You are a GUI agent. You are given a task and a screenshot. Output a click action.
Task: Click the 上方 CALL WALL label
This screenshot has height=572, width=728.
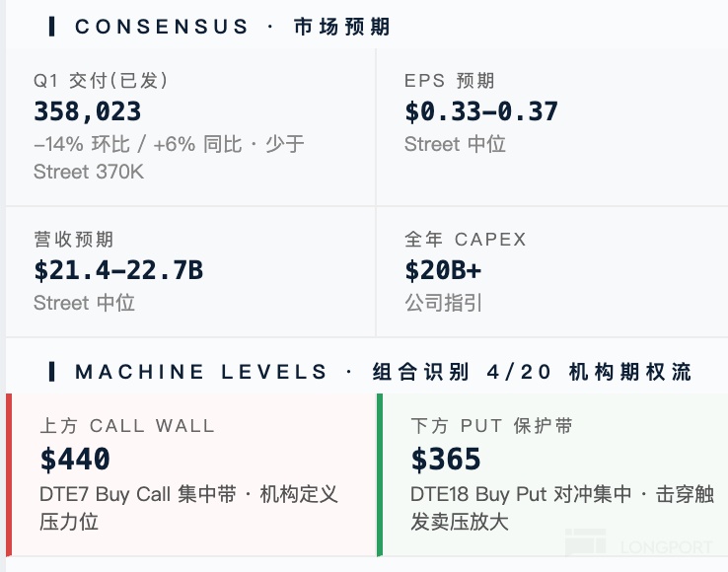pyautogui.click(x=127, y=426)
